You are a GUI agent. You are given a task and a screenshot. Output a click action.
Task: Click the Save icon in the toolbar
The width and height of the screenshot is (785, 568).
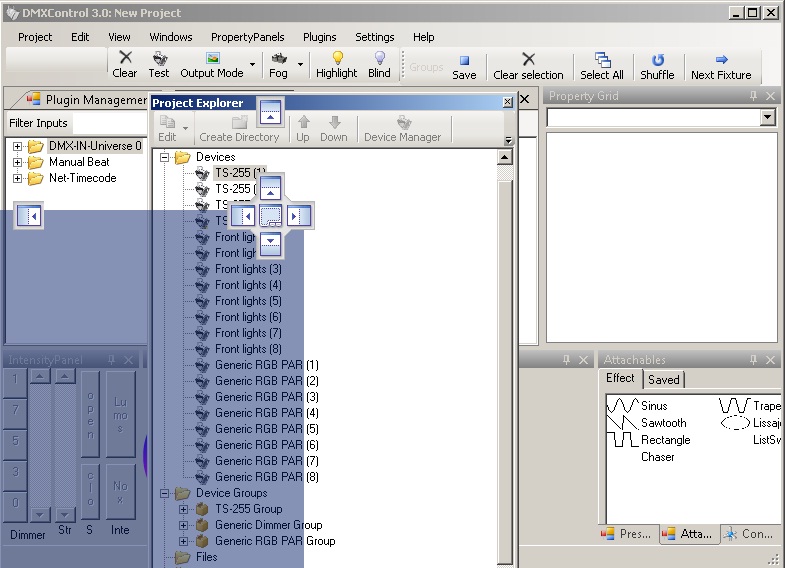[464, 60]
